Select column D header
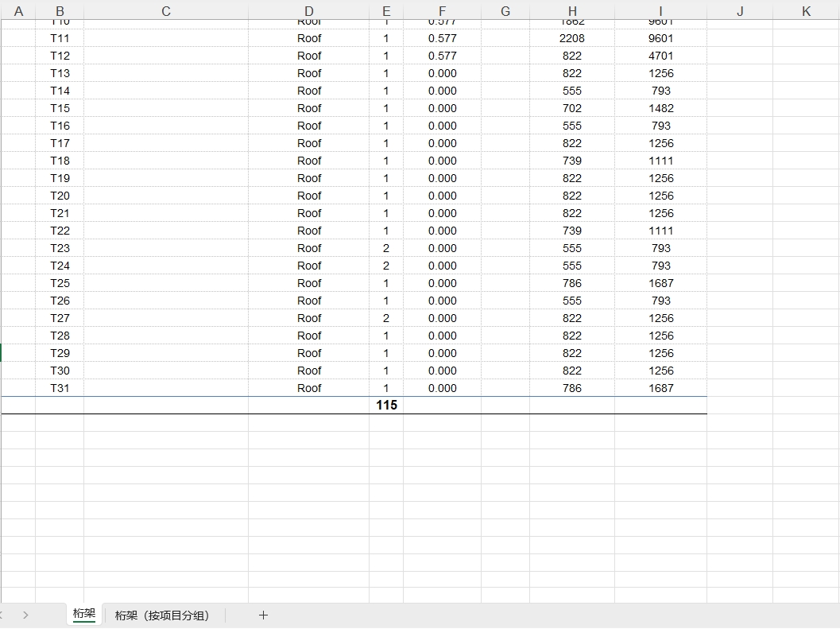The width and height of the screenshot is (840, 629). (x=308, y=10)
